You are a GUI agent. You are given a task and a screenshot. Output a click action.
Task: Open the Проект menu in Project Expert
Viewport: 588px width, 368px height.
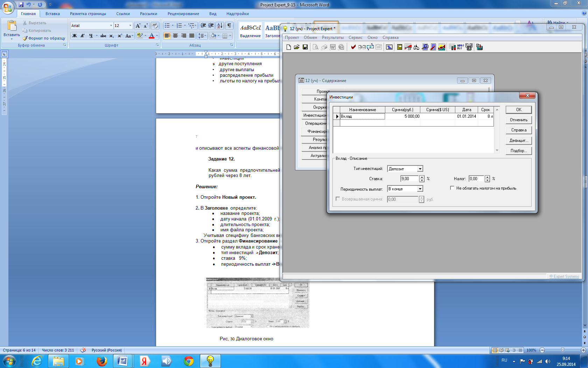pyautogui.click(x=292, y=38)
